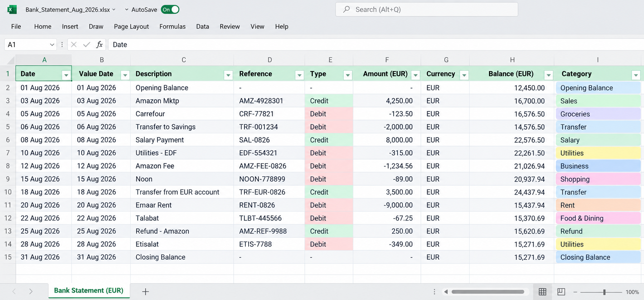Click the Excel app icon
This screenshot has width=644, height=300.
click(12, 9)
